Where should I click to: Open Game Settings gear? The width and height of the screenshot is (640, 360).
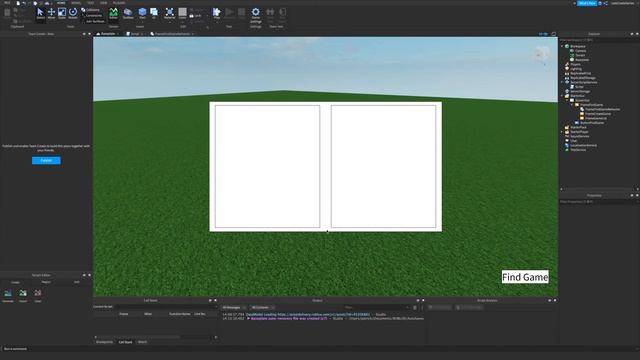point(256,15)
